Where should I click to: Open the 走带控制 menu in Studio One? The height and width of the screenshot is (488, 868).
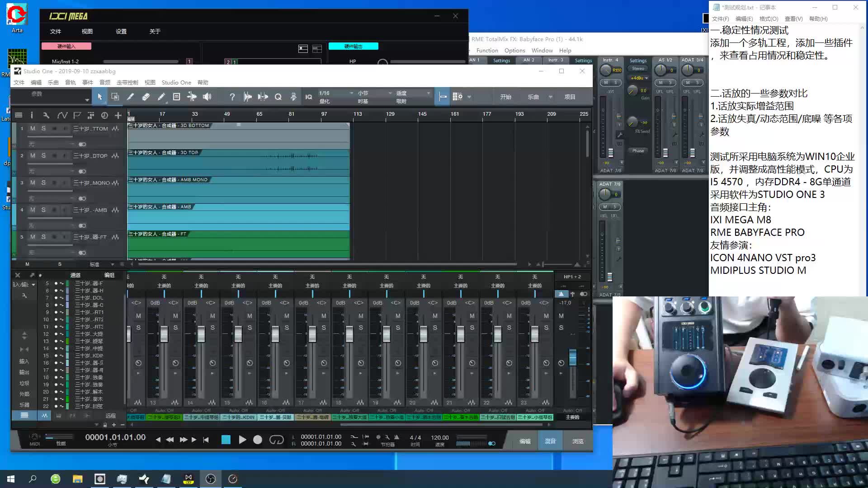127,82
